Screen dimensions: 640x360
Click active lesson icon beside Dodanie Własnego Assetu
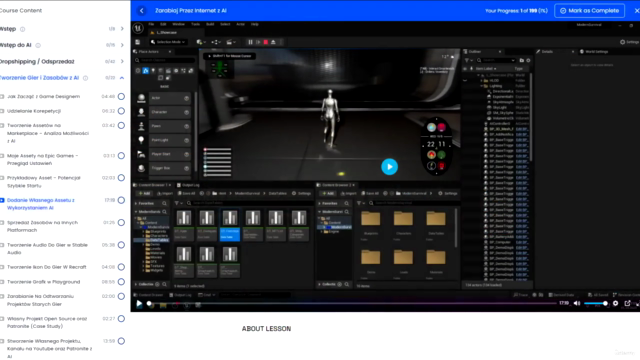coord(2,200)
